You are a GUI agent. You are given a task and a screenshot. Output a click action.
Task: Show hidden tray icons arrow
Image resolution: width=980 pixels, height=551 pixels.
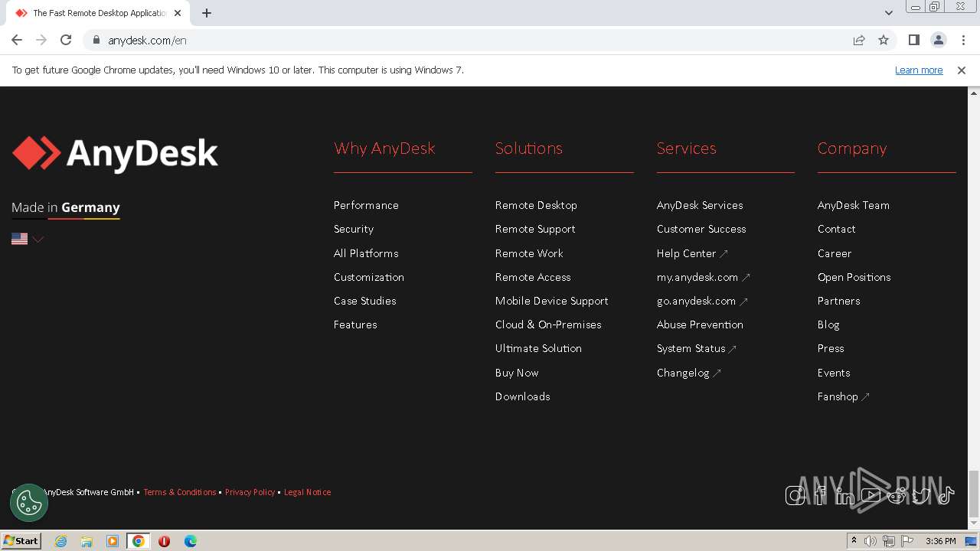(x=854, y=541)
